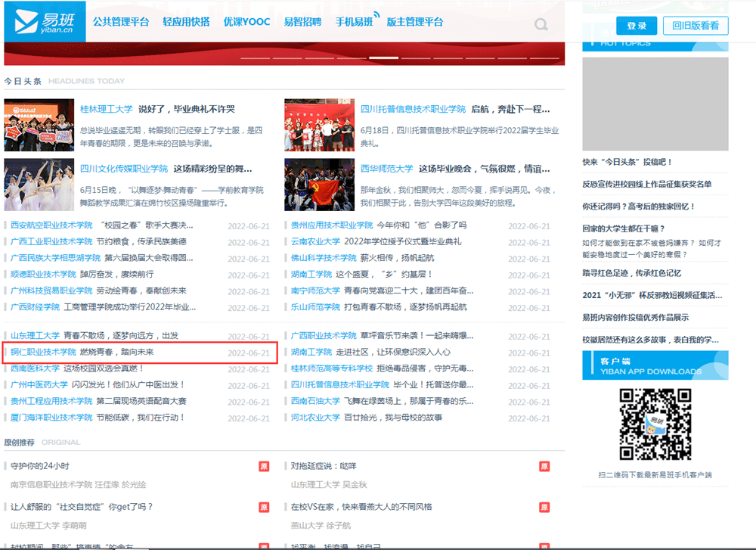Click the 回旧版看看 button
Screen dimensions: 756x550
click(x=696, y=26)
